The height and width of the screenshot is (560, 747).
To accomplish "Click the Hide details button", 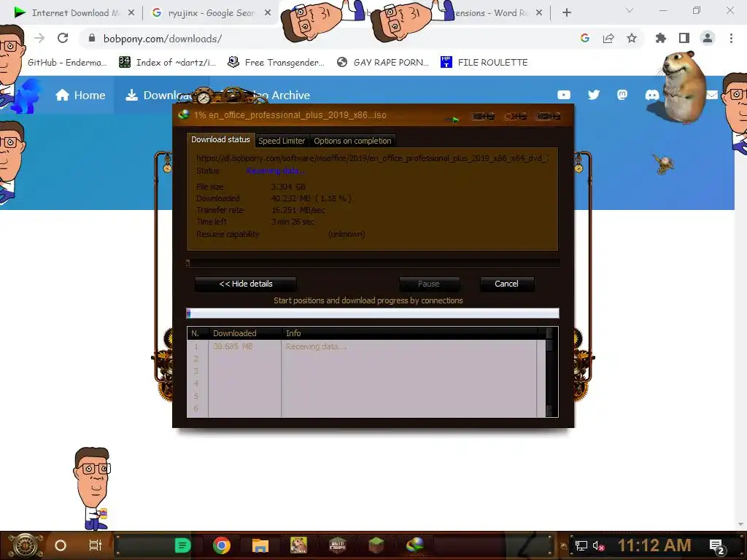I will pyautogui.click(x=246, y=284).
